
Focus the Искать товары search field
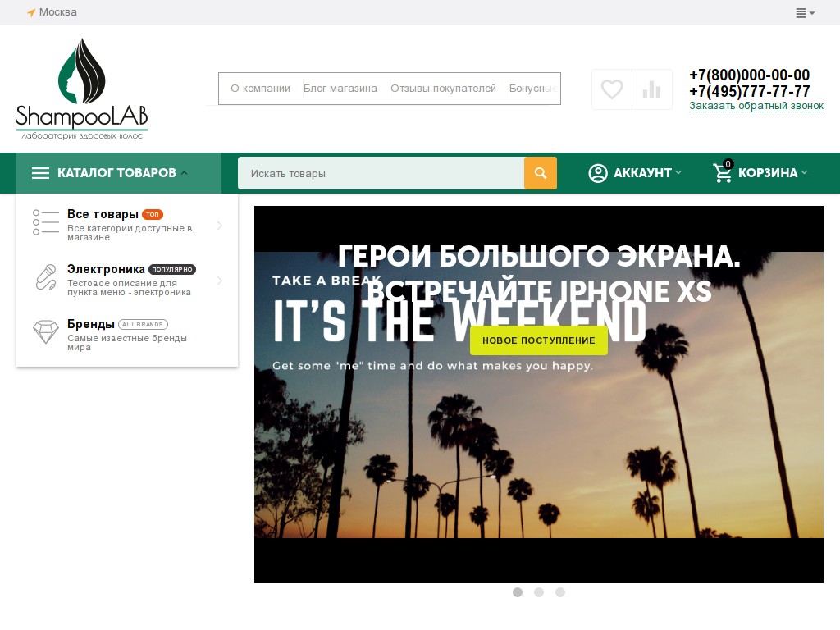pyautogui.click(x=381, y=173)
